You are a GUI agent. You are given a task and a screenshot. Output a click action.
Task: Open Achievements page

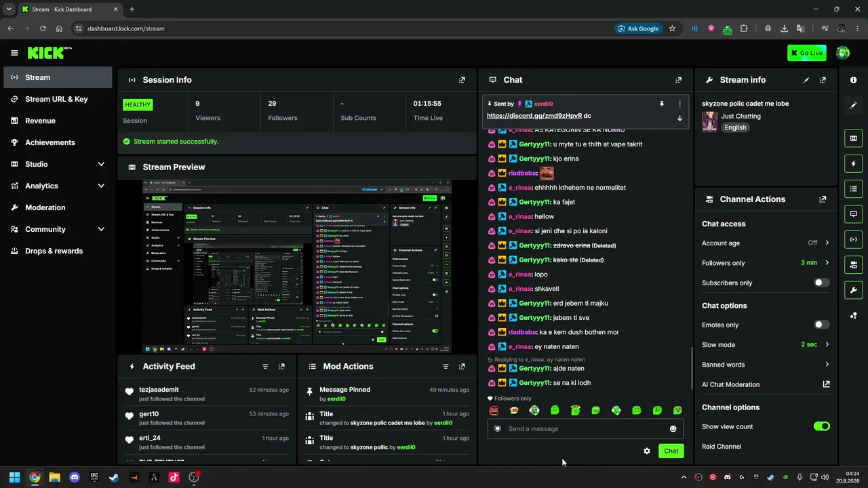[x=58, y=142]
